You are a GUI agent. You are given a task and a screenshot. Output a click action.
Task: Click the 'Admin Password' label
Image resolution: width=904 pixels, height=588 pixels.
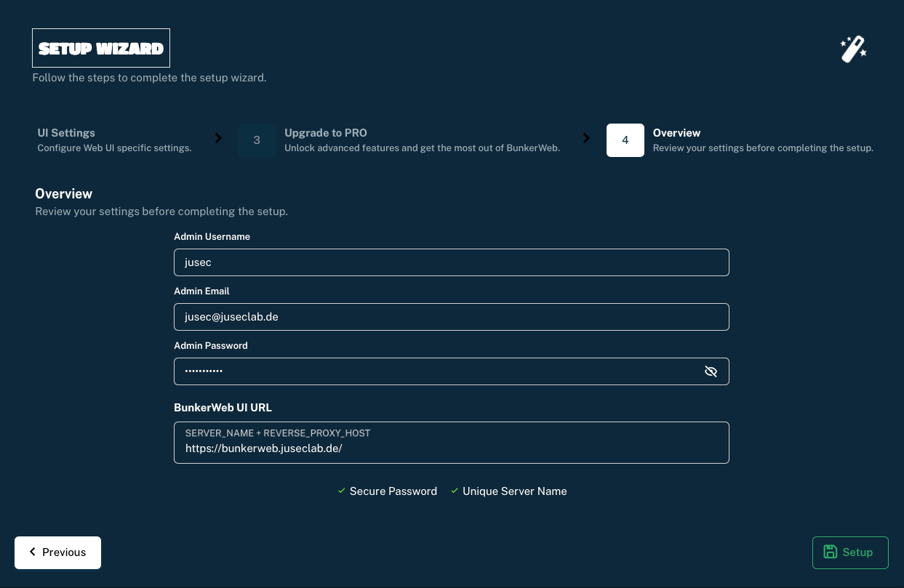(x=211, y=345)
